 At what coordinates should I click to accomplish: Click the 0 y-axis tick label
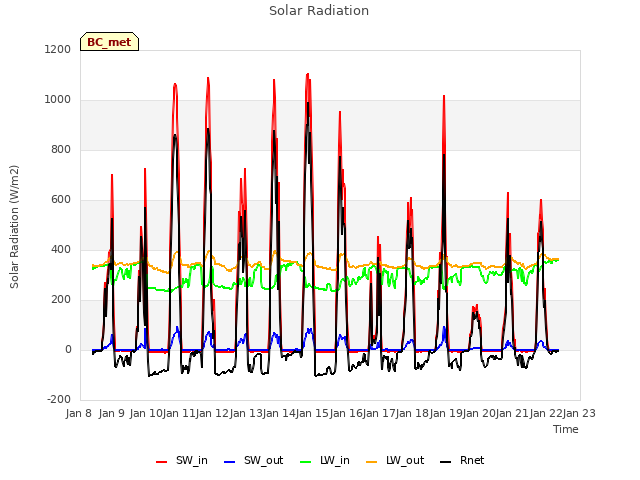[68, 349]
